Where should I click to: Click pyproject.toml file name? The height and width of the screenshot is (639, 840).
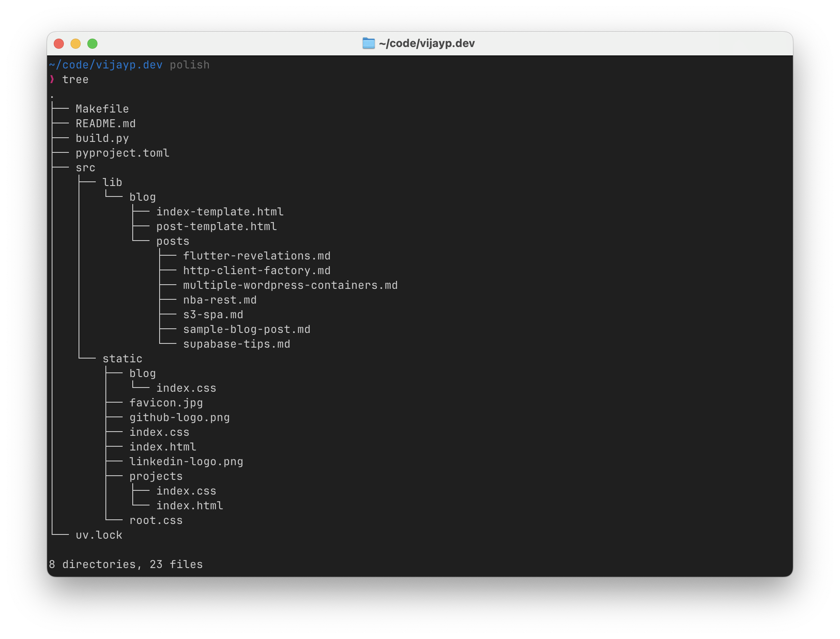pyautogui.click(x=122, y=153)
